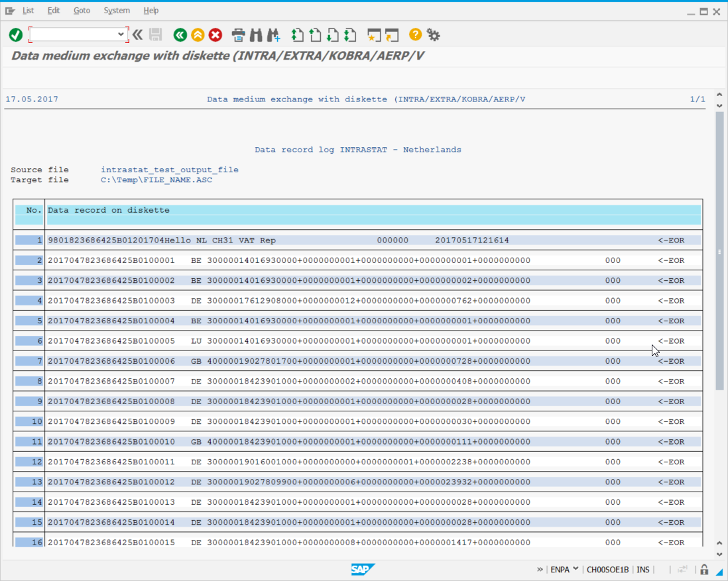The height and width of the screenshot is (581, 728).
Task: Cancel with the red X icon
Action: point(215,35)
